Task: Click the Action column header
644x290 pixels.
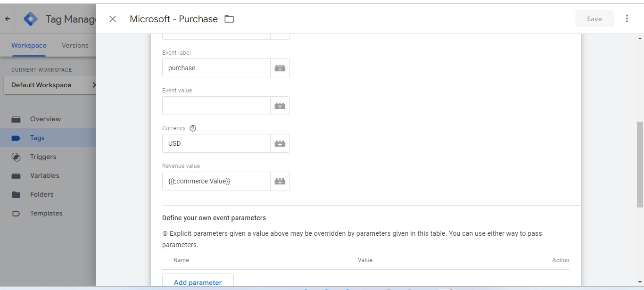Action: click(561, 260)
